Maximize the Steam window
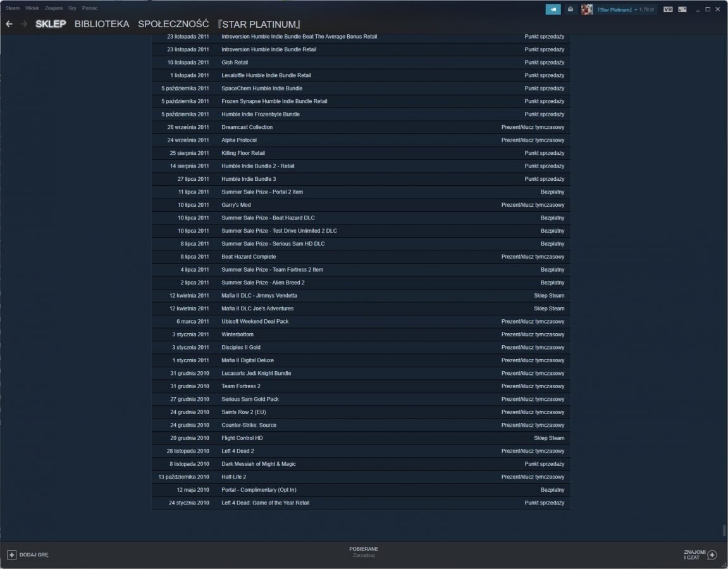Image resolution: width=728 pixels, height=569 pixels. (708, 9)
